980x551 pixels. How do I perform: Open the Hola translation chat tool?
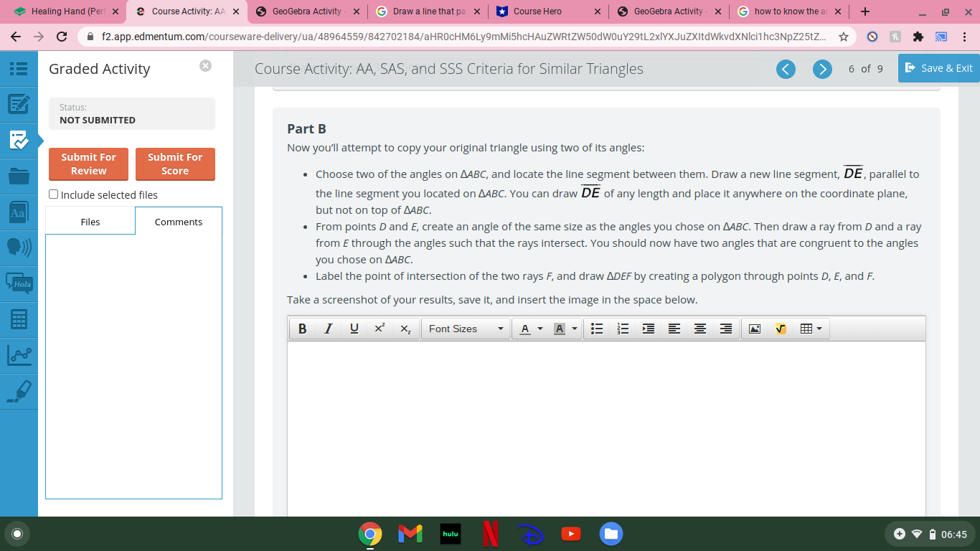click(x=19, y=283)
